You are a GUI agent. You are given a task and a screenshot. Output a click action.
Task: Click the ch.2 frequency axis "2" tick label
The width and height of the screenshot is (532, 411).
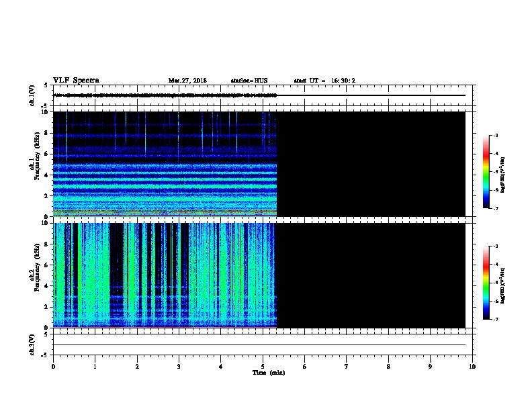point(46,307)
